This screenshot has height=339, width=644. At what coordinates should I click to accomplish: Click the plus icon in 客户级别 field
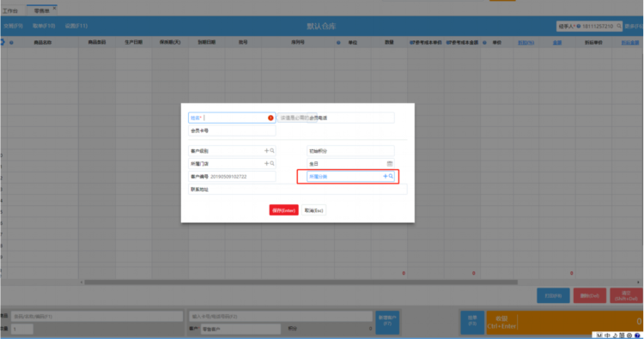click(x=266, y=151)
